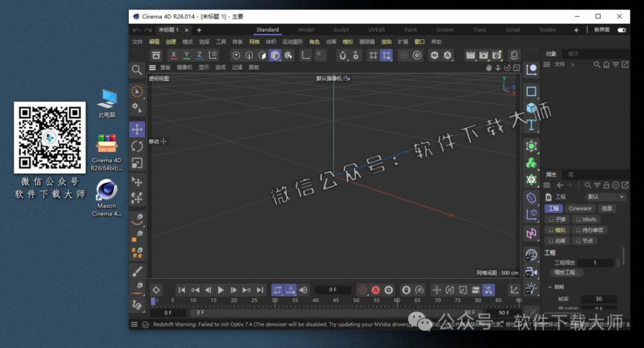Viewport: 644px width, 348px height.
Task: Add new document tab plus
Action: click(x=199, y=30)
